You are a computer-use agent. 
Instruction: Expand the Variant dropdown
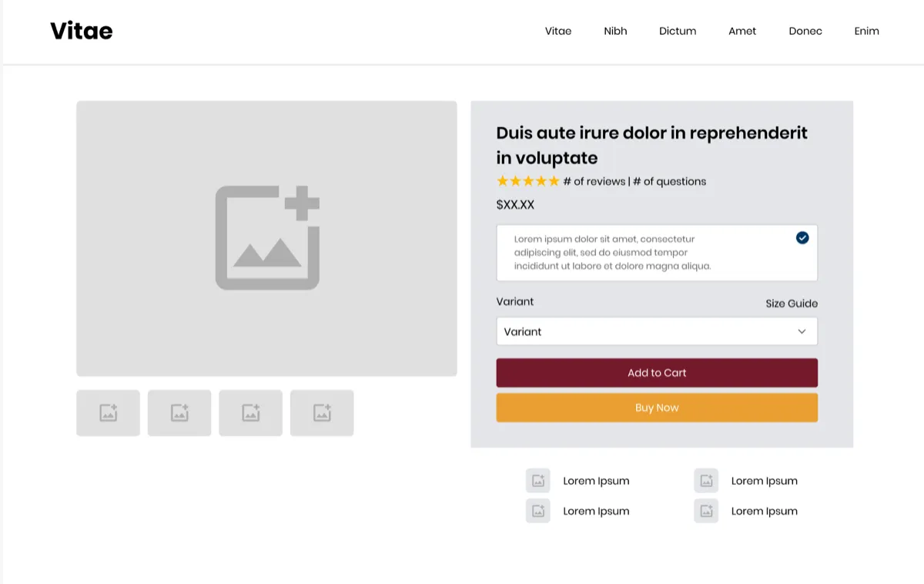[x=657, y=331]
